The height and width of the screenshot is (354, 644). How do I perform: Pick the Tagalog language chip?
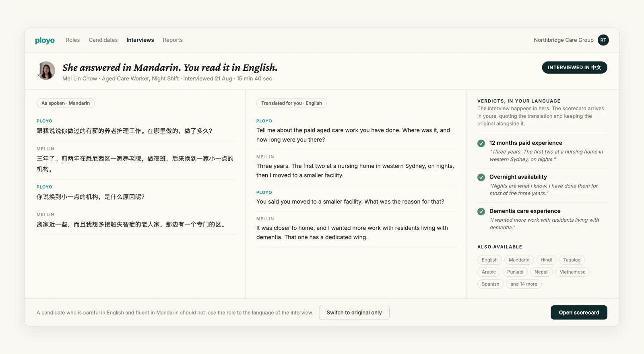(x=572, y=260)
